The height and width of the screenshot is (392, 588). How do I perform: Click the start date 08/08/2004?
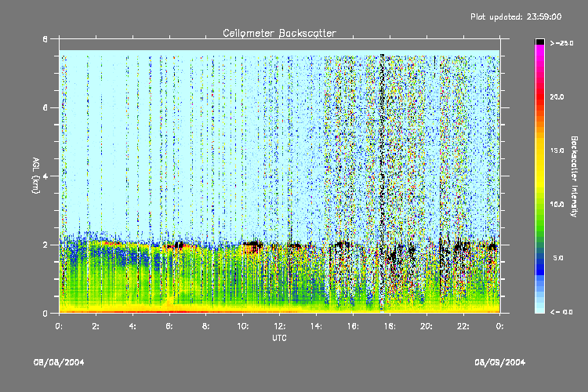coord(59,362)
